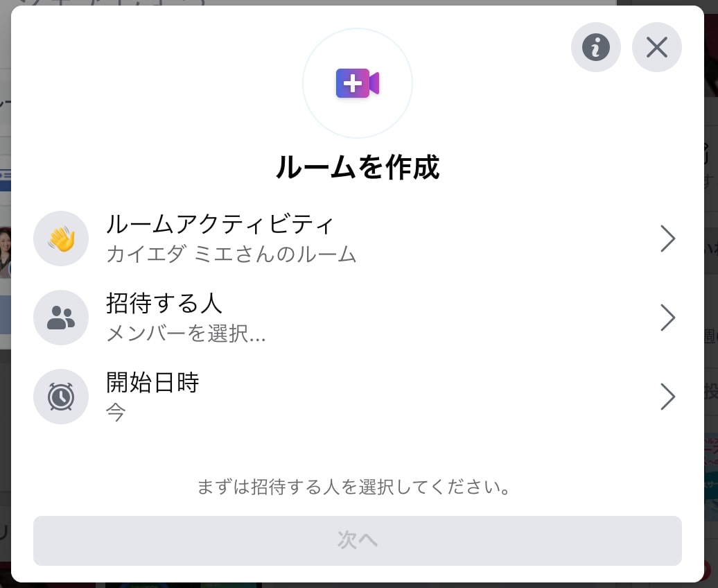Click the white circle around the camera icon
718x588 pixels.
point(357,83)
